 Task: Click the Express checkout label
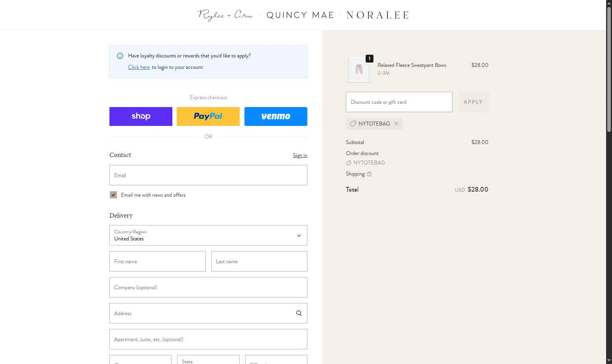point(208,98)
